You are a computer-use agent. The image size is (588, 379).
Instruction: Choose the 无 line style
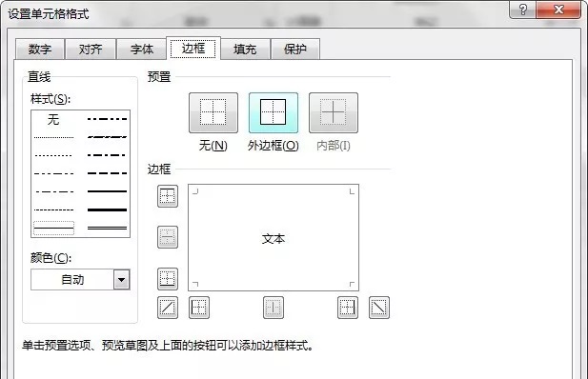[x=53, y=120]
